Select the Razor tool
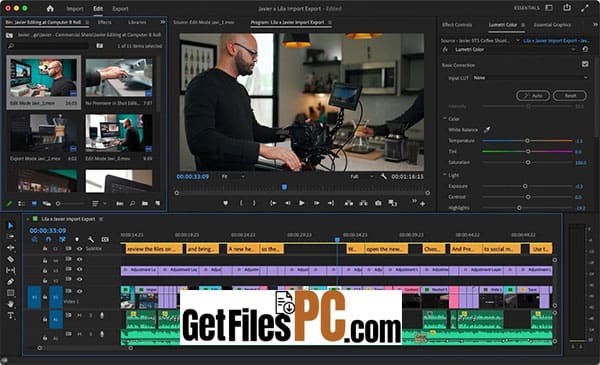Viewport: 600px width, 365px height. pos(10,259)
